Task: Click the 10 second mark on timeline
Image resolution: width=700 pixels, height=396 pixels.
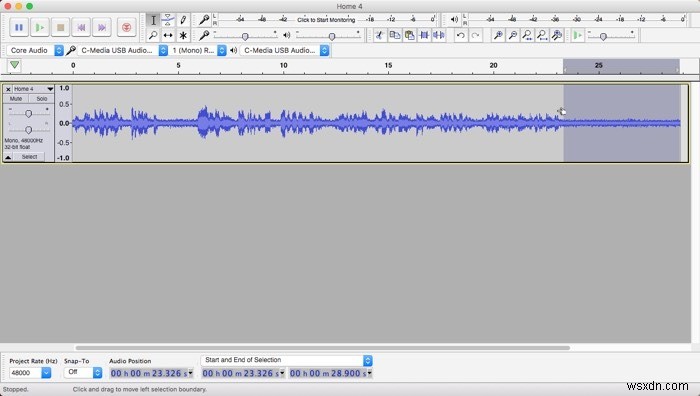Action: (283, 66)
